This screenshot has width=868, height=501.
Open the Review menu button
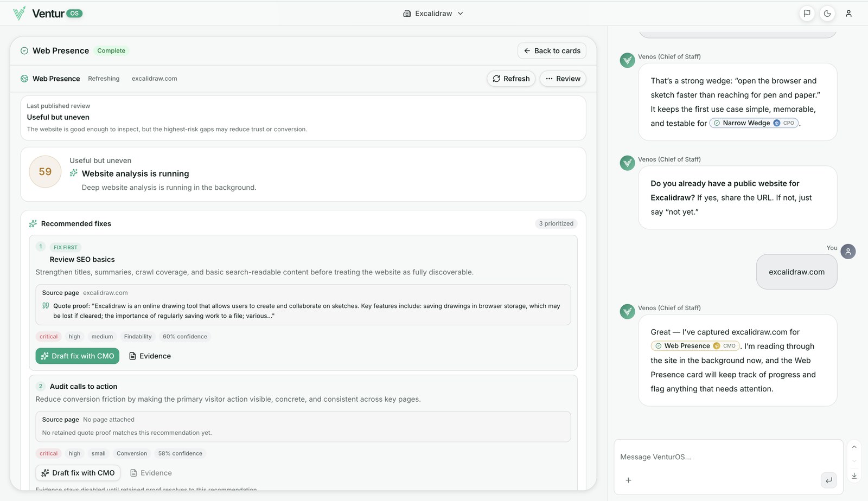(x=563, y=79)
